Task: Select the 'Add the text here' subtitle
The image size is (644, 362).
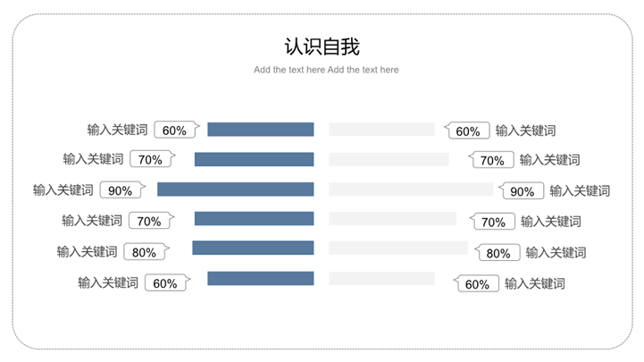Action: pos(326,70)
